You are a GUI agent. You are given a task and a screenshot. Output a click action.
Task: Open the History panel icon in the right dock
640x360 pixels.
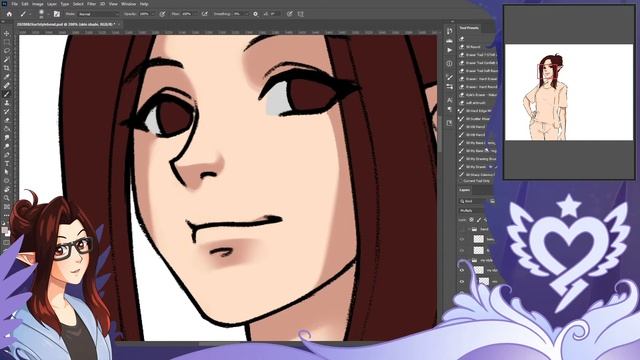click(449, 31)
